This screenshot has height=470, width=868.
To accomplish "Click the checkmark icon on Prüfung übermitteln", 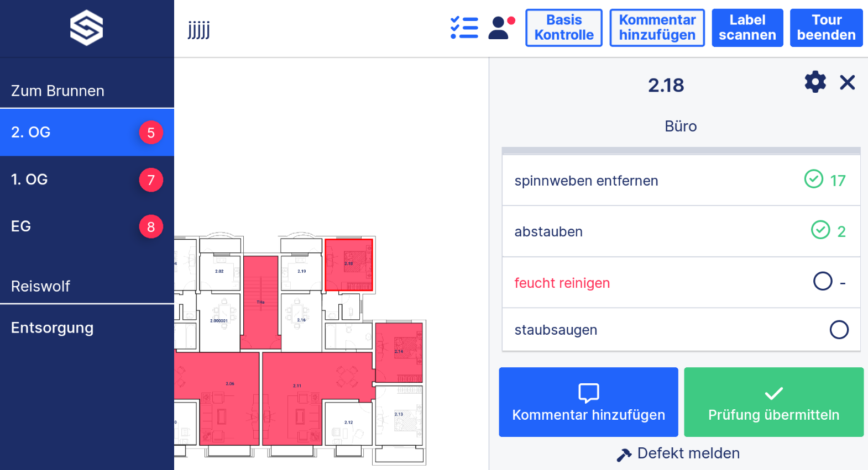I will (x=773, y=393).
